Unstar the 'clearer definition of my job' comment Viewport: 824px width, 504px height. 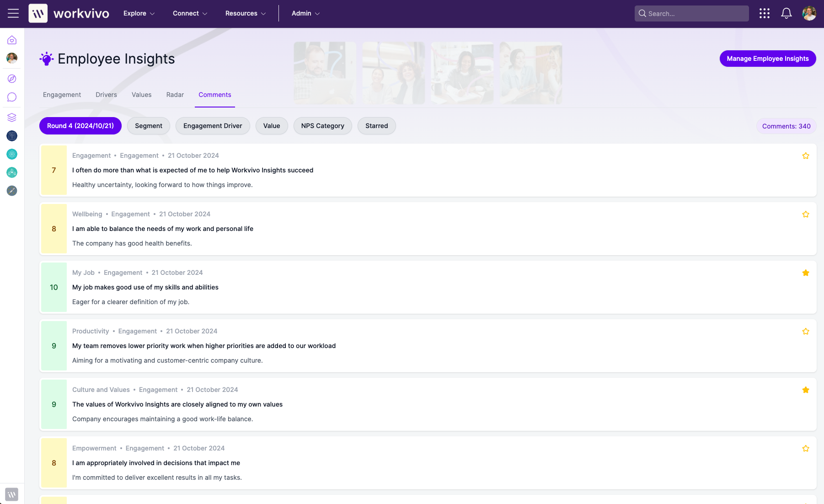click(806, 273)
